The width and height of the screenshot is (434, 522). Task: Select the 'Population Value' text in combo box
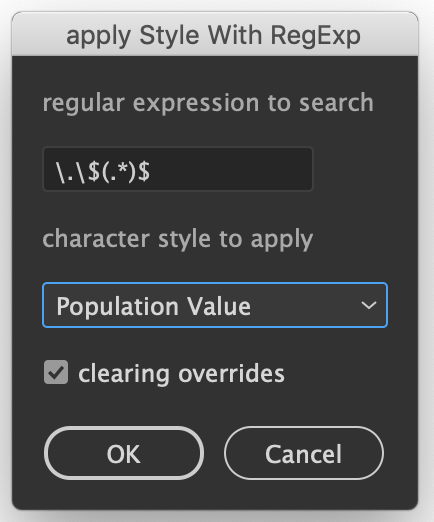153,306
